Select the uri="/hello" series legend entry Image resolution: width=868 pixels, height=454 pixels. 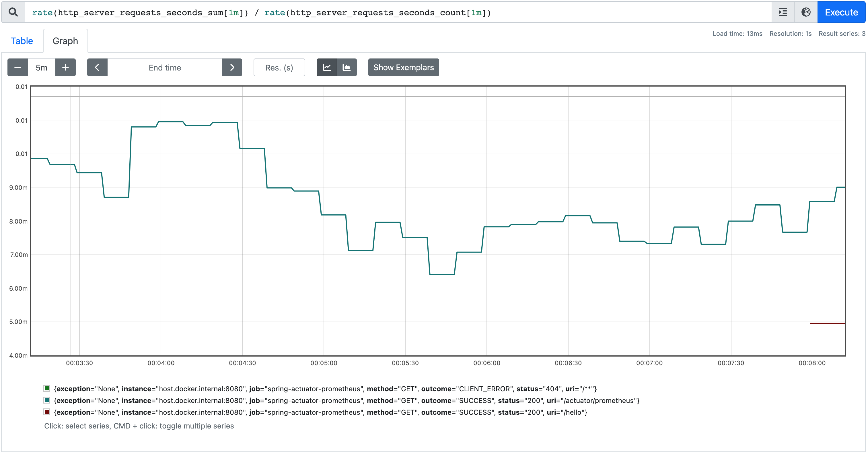320,412
